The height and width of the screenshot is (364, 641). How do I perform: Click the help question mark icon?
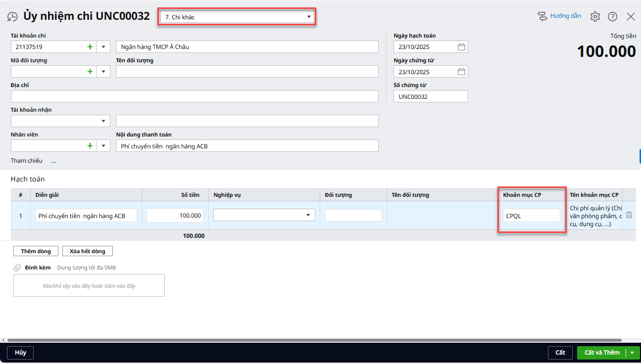coord(612,16)
